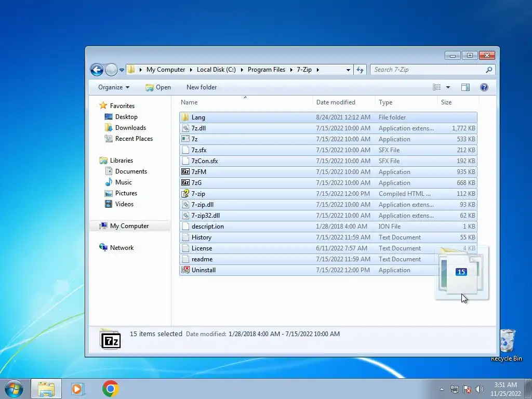Expand the arrow after My Computer breadcrumb
The height and width of the screenshot is (399, 532).
(191, 70)
